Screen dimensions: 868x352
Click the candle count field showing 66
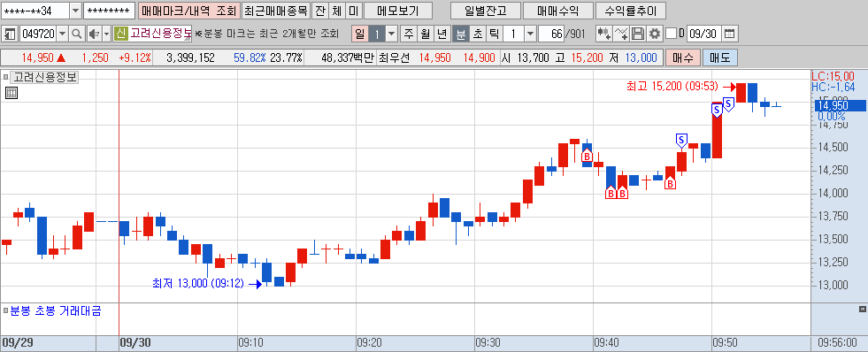[x=551, y=34]
